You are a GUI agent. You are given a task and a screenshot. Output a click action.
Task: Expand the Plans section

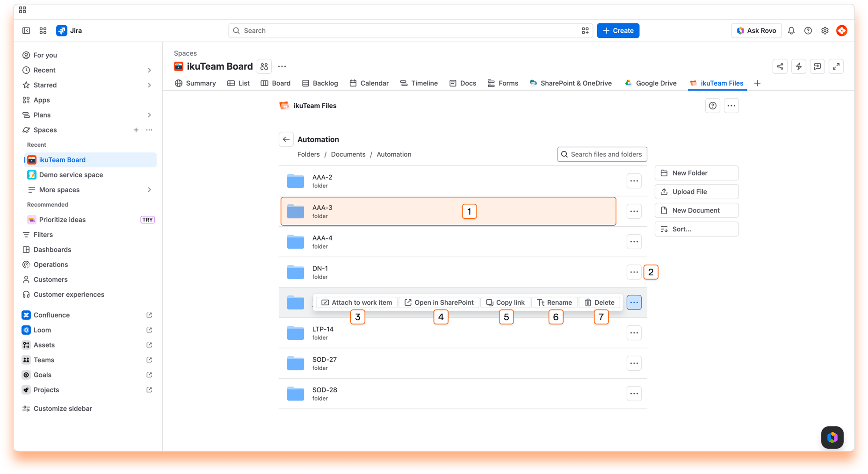149,115
